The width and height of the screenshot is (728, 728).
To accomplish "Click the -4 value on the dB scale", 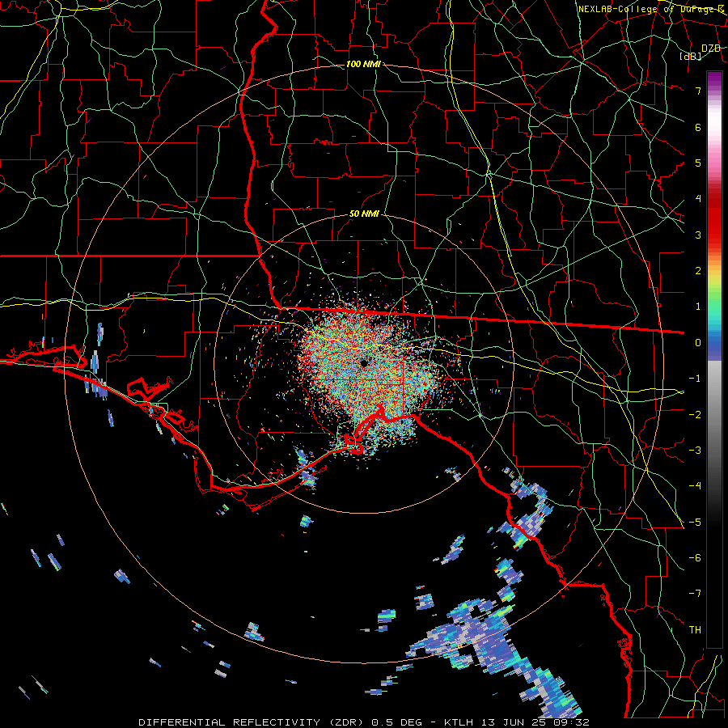I will coord(695,485).
